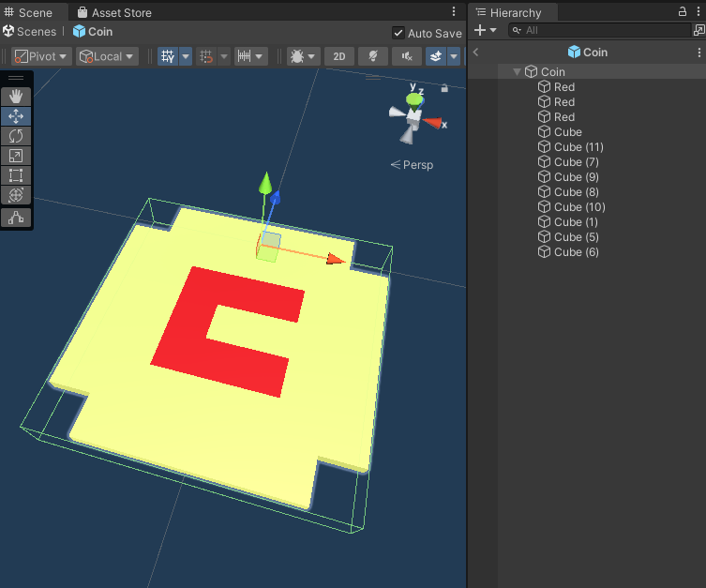Open debug draw mode dropdown
This screenshot has width=706, height=588.
pos(304,56)
